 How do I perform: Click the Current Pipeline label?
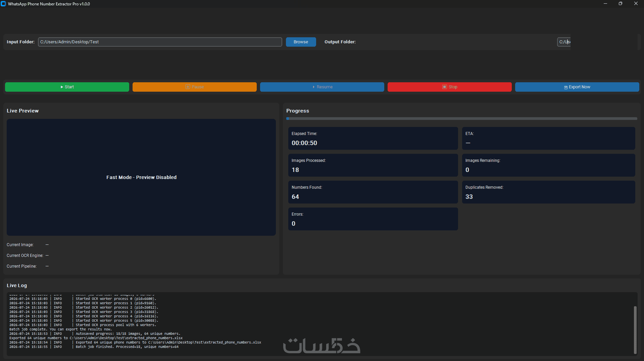(x=21, y=266)
